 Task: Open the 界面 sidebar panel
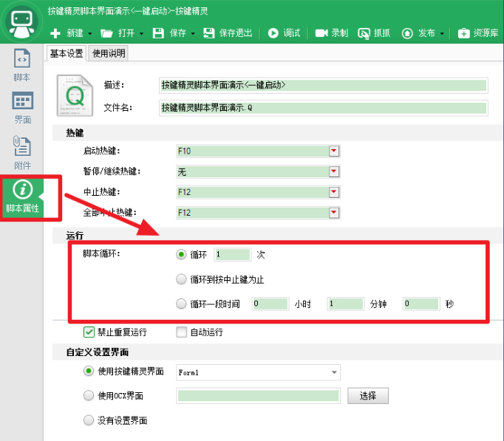(22, 108)
